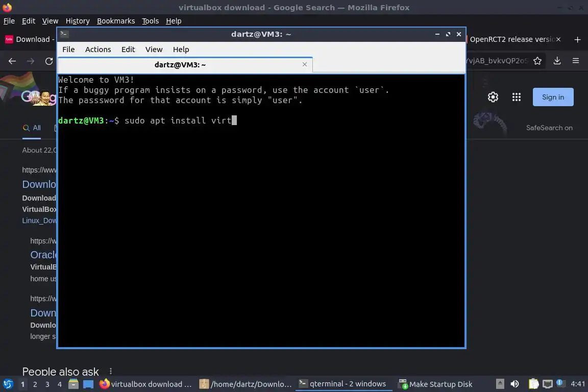Open the Firefox Help menu

pos(174,21)
